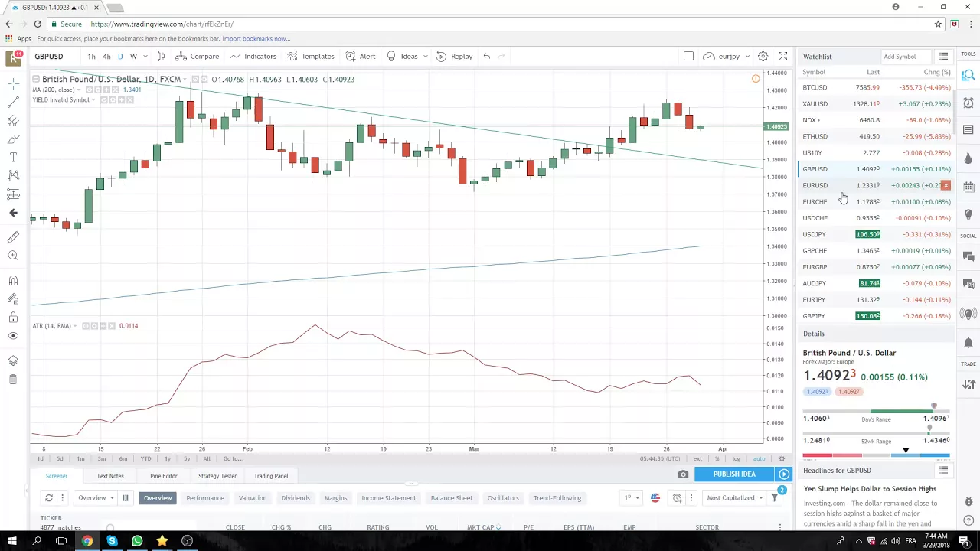Click the 5y date range button
This screenshot has height=551, width=980.
pyautogui.click(x=187, y=458)
